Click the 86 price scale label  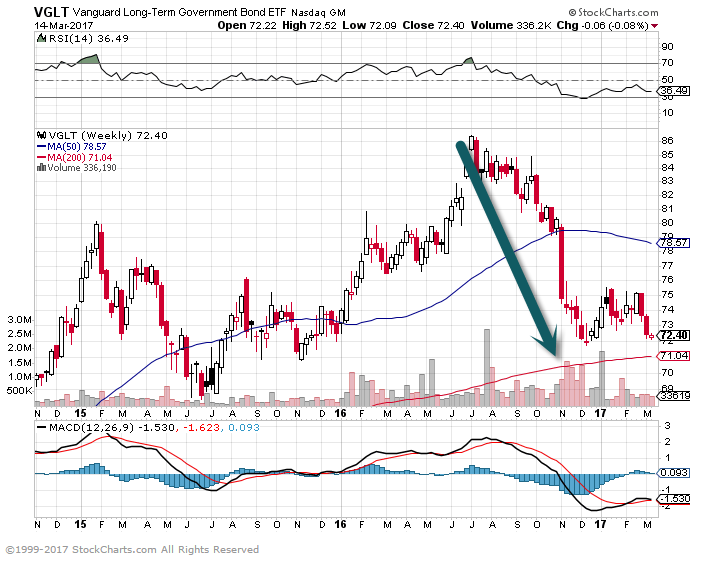667,141
